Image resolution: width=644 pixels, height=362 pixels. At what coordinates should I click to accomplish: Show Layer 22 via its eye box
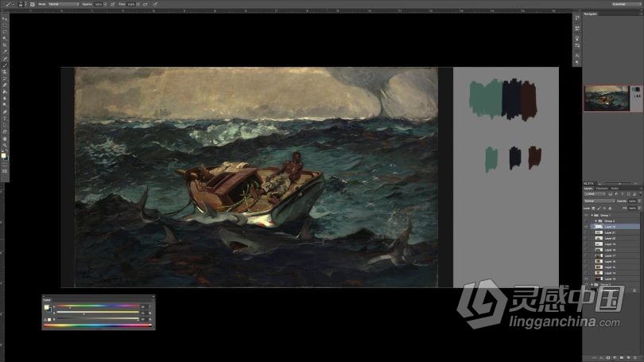[586, 239]
